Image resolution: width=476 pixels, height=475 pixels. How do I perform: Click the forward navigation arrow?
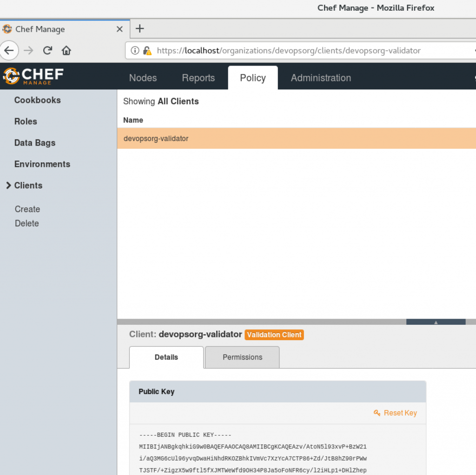click(28, 50)
